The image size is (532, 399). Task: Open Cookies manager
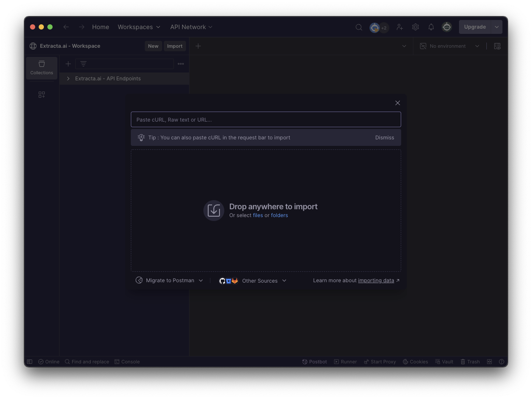[x=416, y=362]
